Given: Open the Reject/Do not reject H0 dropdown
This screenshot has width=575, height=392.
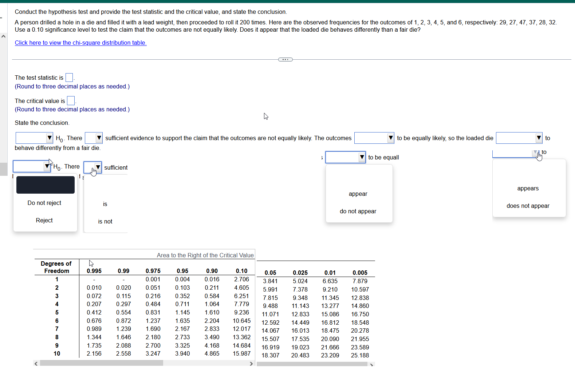Looking at the screenshot, I should click(x=34, y=138).
